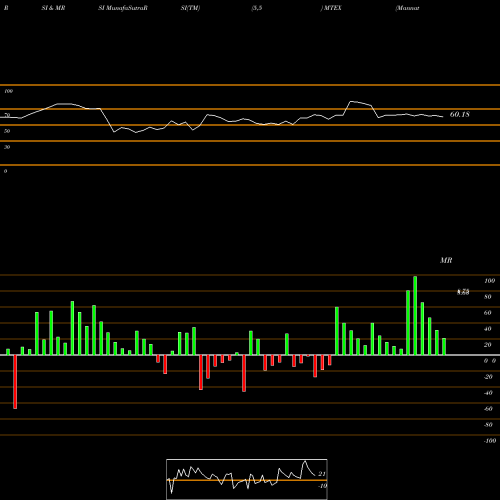Screen dimensions: 500x500
Task: Click the MR label above the bar chart
Action: point(446,260)
